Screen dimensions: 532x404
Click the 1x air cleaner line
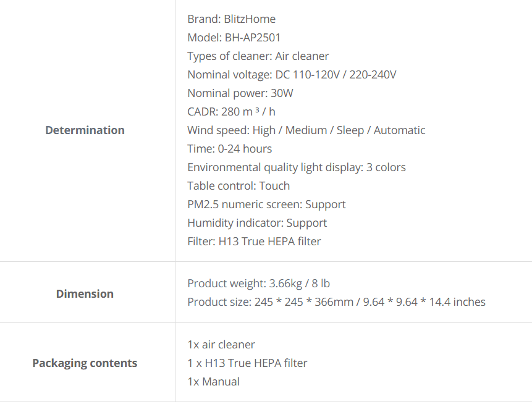221,345
